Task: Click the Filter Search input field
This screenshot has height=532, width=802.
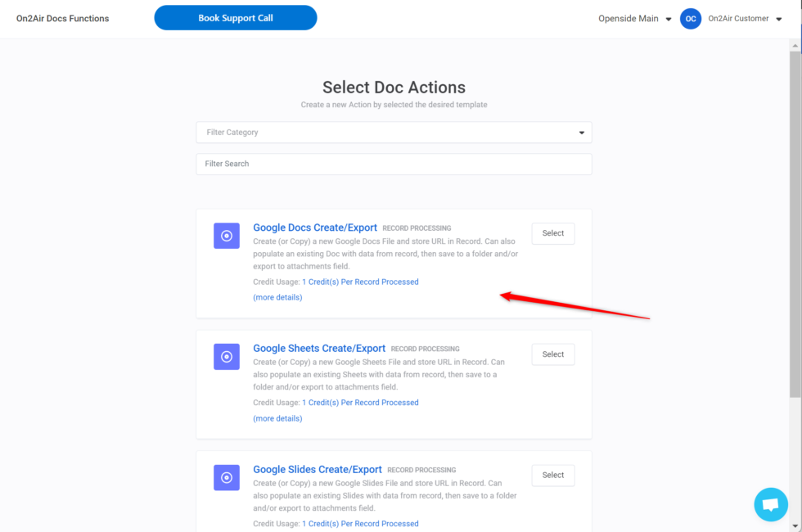Action: [x=394, y=164]
